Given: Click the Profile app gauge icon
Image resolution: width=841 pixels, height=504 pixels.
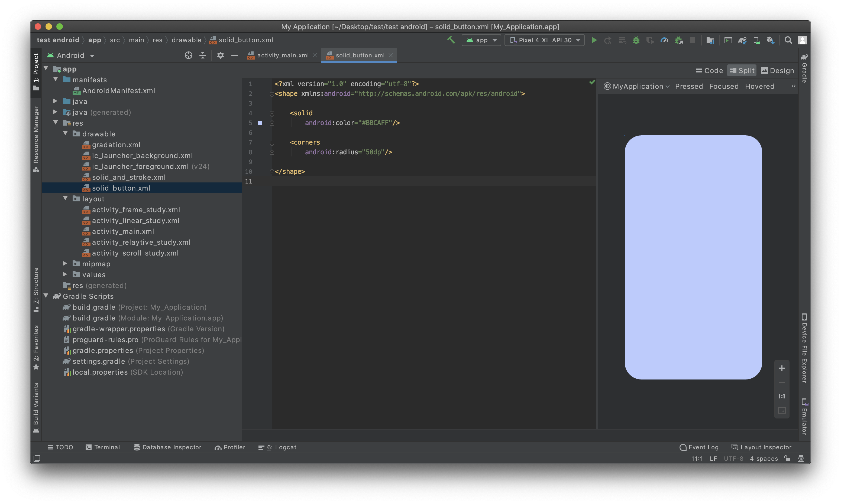Looking at the screenshot, I should (664, 40).
